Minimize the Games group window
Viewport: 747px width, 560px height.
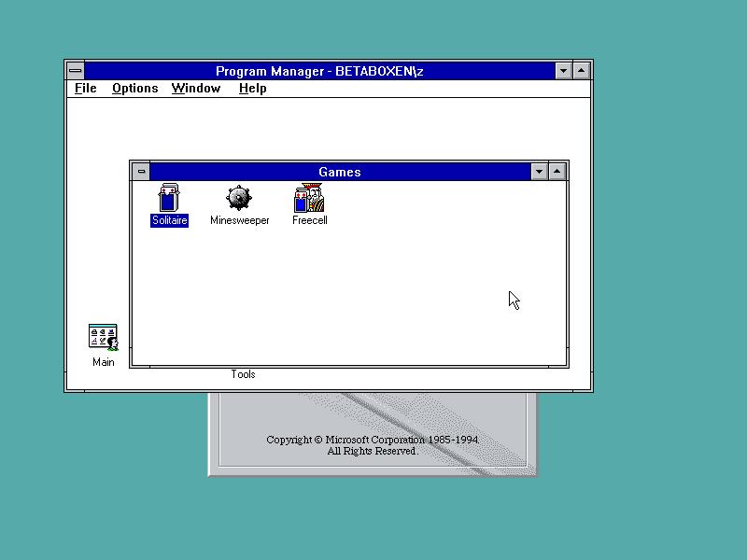point(539,172)
